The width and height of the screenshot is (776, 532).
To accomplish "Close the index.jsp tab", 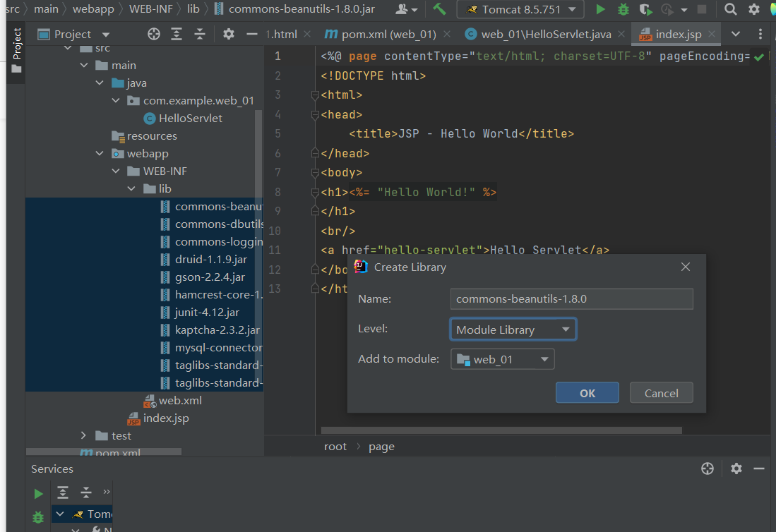I will pos(712,34).
